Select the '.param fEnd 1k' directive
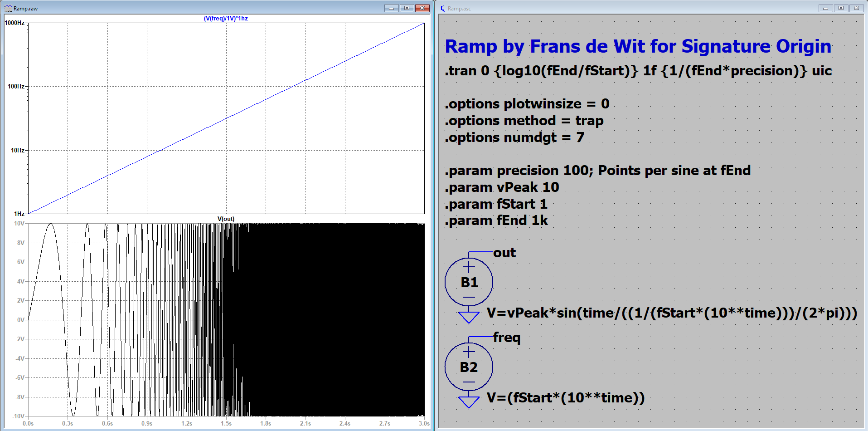Screen dimensions: 868x431 point(496,220)
